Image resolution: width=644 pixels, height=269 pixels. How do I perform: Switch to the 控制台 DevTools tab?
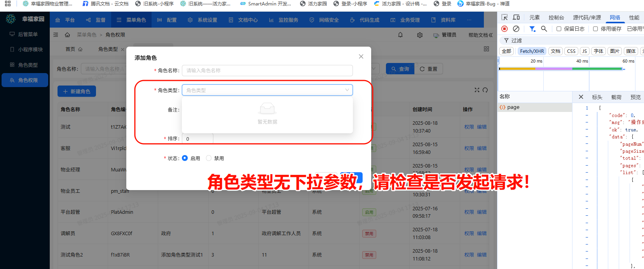(x=556, y=17)
